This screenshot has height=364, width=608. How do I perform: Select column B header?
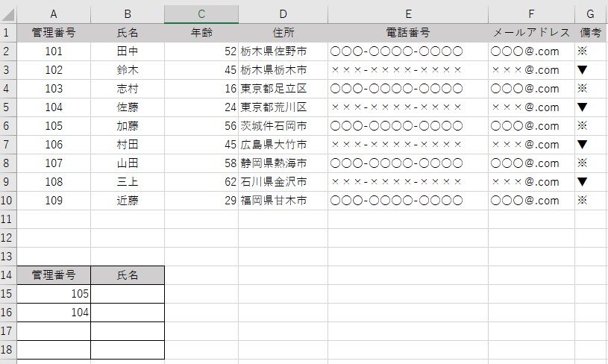tap(128, 14)
